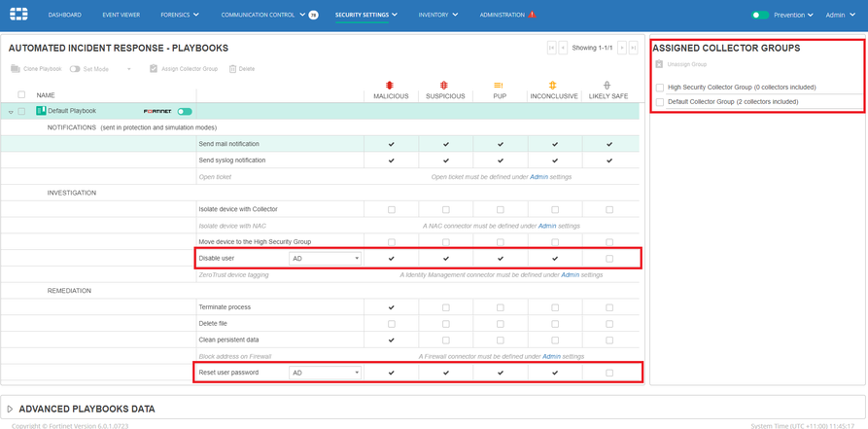Click the Clone Playbook button

(x=36, y=69)
